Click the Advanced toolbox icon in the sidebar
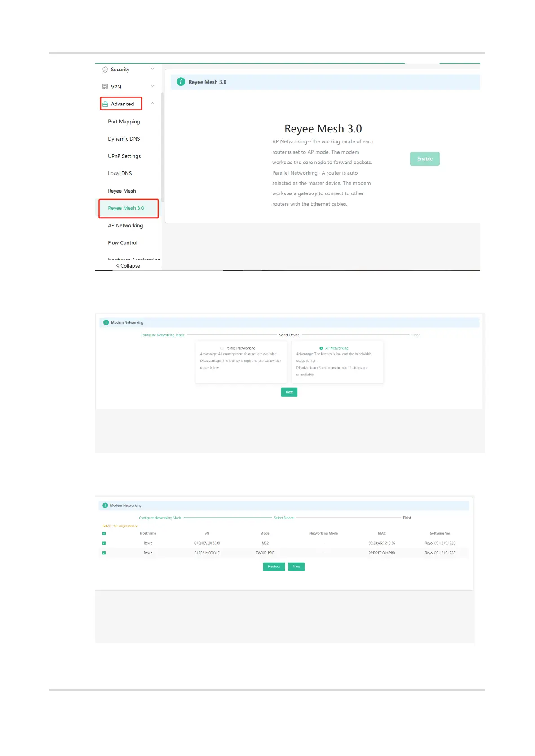535x756 pixels. pos(105,104)
